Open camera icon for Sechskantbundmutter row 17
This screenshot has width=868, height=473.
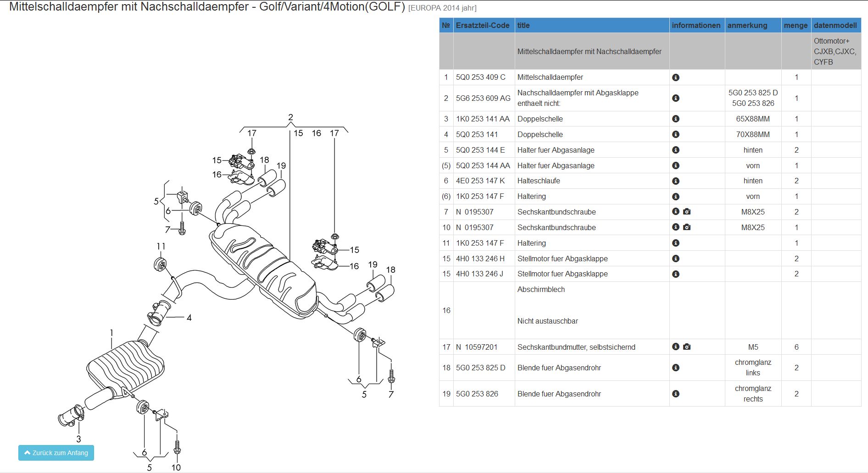coord(687,346)
